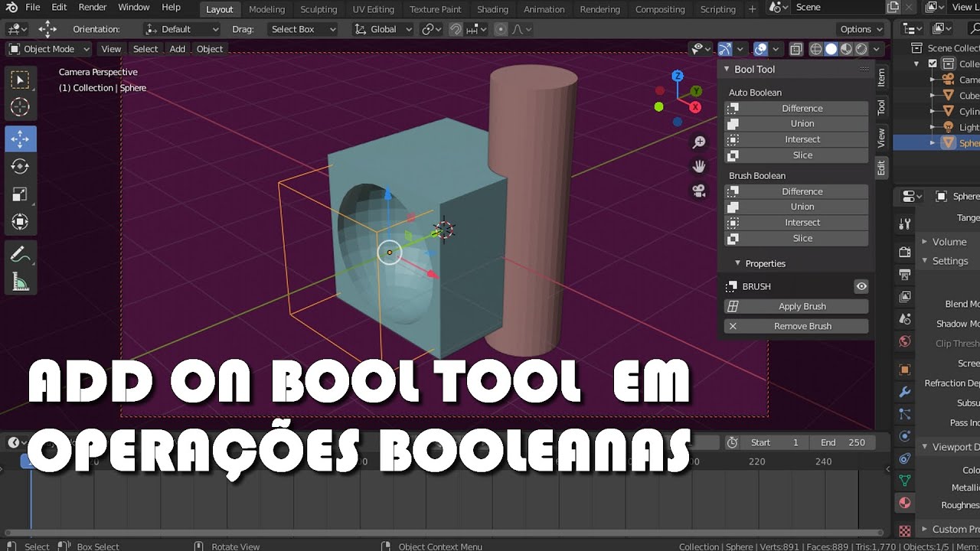This screenshot has height=551, width=980.
Task: Activate the Annotate pencil tool
Action: (x=21, y=254)
